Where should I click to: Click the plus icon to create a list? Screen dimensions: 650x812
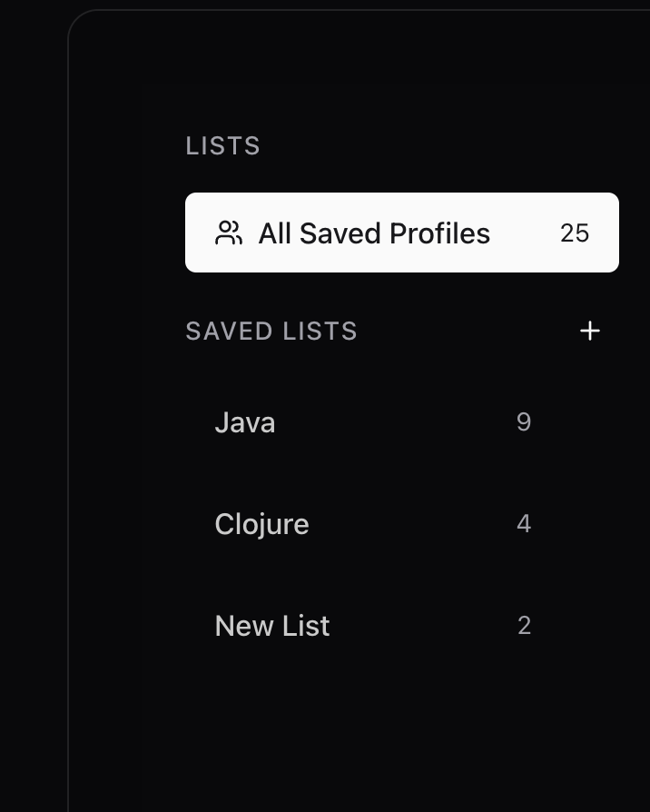(x=590, y=331)
